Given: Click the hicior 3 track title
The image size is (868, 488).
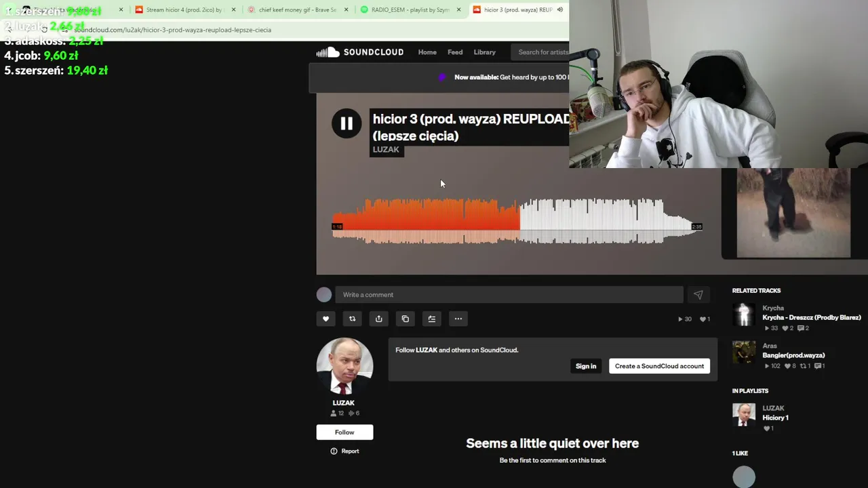Looking at the screenshot, I should pyautogui.click(x=471, y=127).
